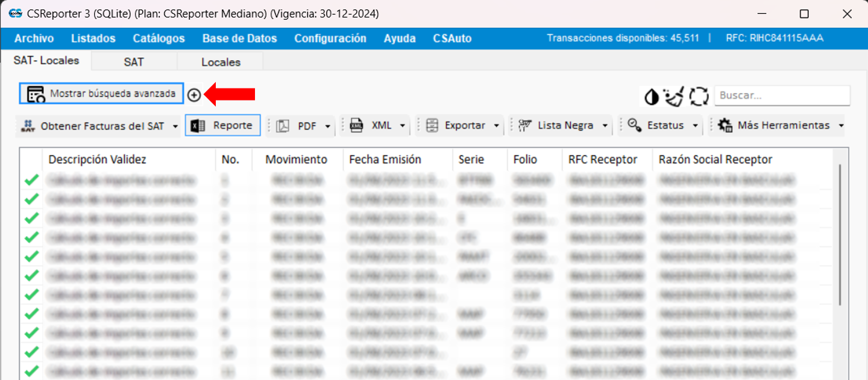Click the Excel icon on Reporte
868x380 pixels.
click(197, 125)
